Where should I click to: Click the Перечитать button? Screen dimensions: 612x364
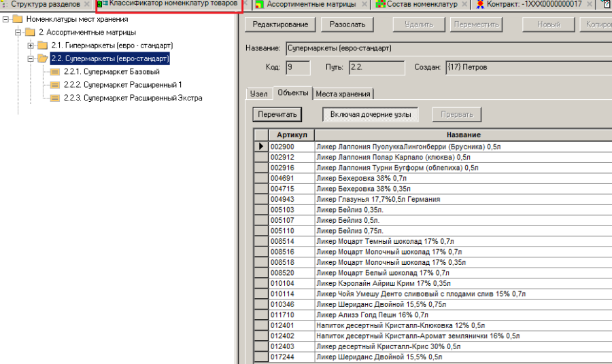pyautogui.click(x=277, y=115)
